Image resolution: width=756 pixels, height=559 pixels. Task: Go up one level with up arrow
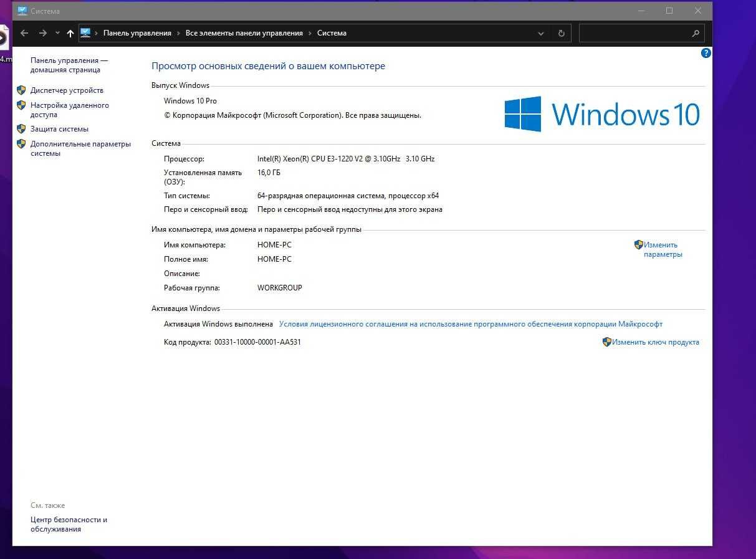tap(70, 33)
